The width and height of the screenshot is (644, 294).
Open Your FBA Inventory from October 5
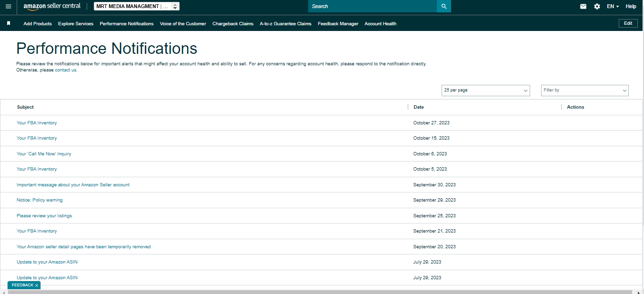pyautogui.click(x=37, y=169)
